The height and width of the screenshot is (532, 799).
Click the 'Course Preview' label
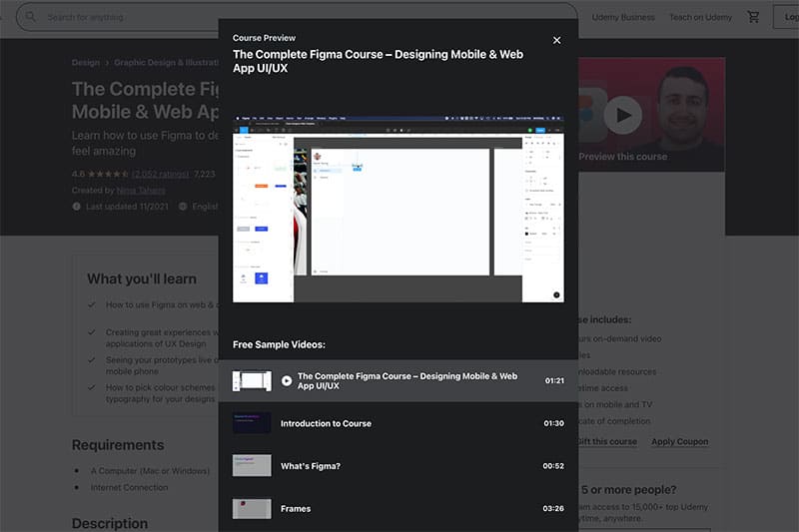(x=264, y=38)
